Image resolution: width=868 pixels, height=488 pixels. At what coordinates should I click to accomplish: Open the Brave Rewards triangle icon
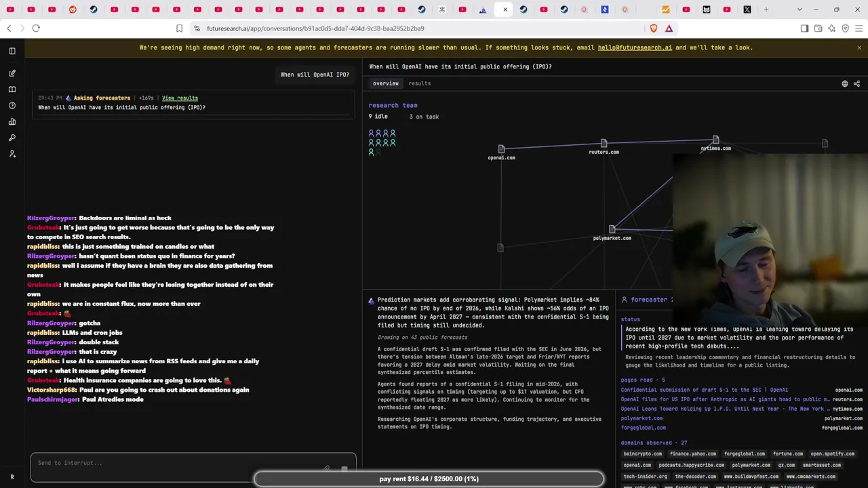click(x=669, y=28)
